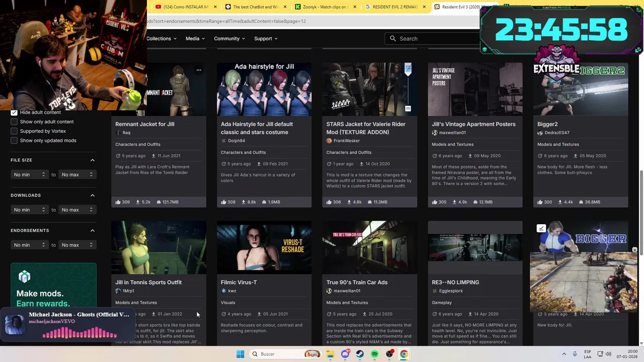Click the thumbs-up icon on Jill's Vintage Apartment Posters card
Screen dimensions: 644x362
(435, 202)
